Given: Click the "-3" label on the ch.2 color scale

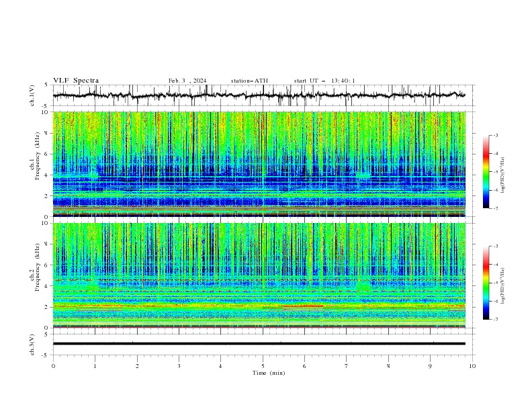Looking at the screenshot, I should (496, 246).
